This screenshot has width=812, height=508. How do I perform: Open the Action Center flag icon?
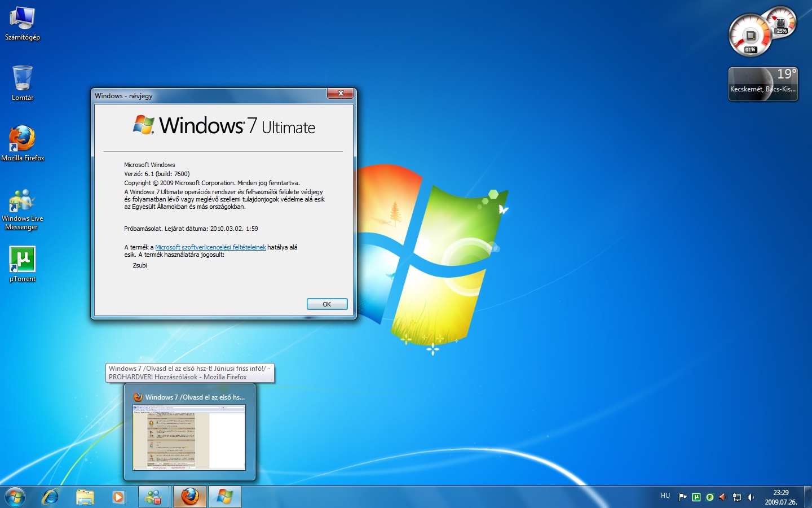(682, 497)
